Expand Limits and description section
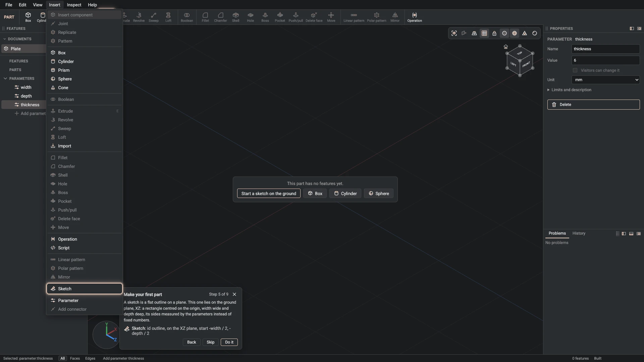 [x=570, y=90]
